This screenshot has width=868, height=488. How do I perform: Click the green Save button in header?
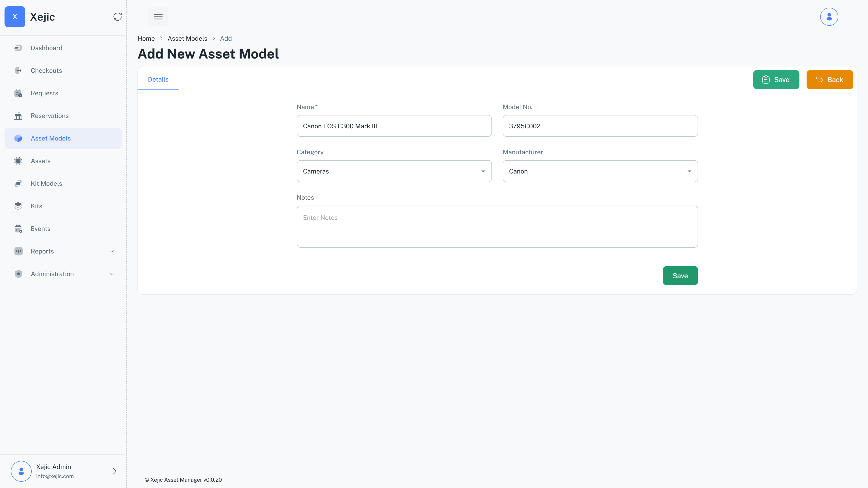[776, 80]
